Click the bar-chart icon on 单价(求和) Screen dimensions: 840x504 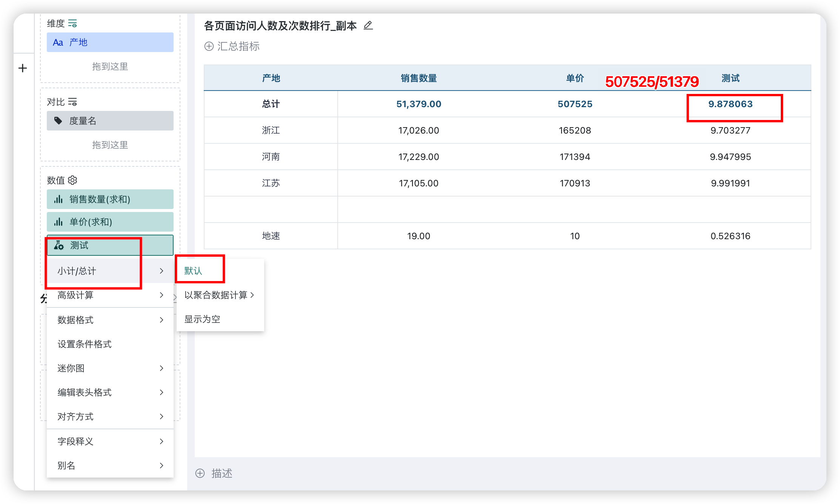point(59,222)
